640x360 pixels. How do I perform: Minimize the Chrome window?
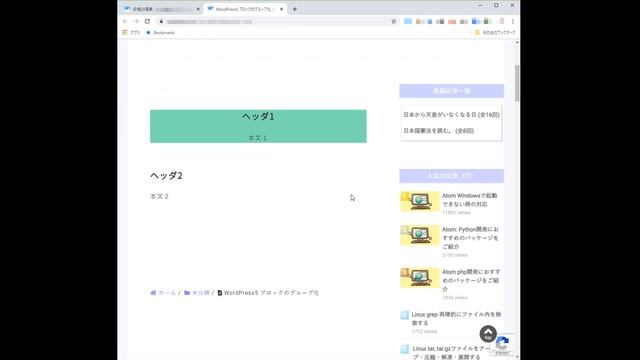pyautogui.click(x=480, y=5)
